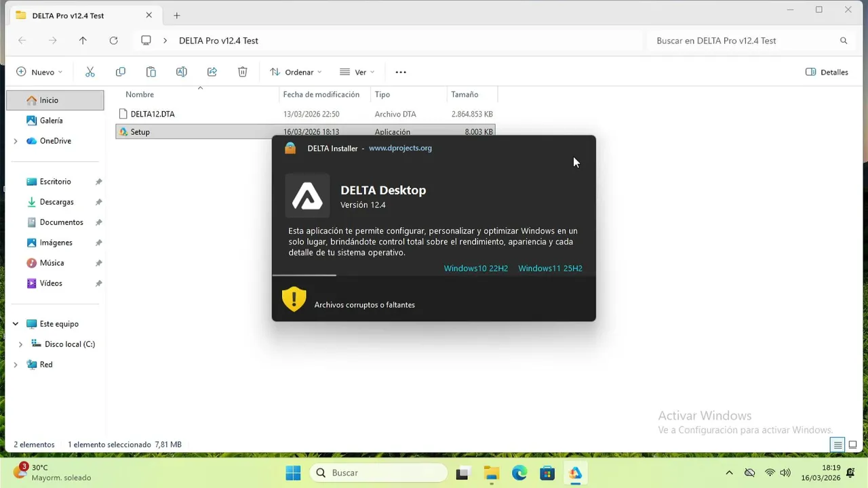Open the three-dots more options menu

coord(401,72)
